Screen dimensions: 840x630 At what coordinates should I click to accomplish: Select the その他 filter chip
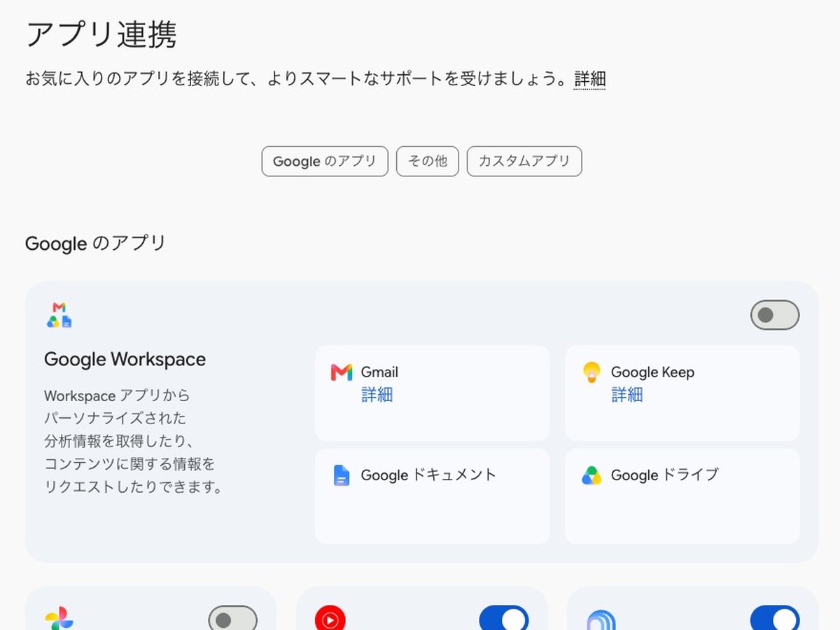(427, 161)
